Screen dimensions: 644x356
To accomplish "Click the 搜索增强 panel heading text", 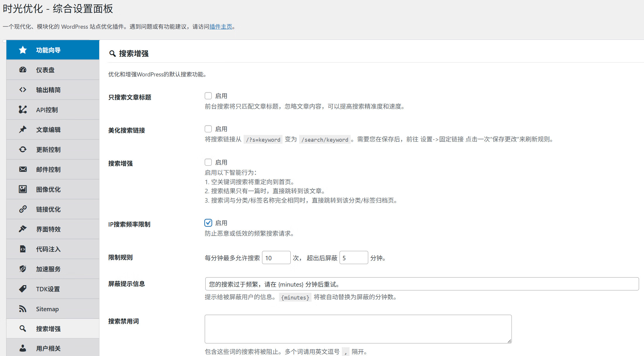I will pyautogui.click(x=134, y=54).
